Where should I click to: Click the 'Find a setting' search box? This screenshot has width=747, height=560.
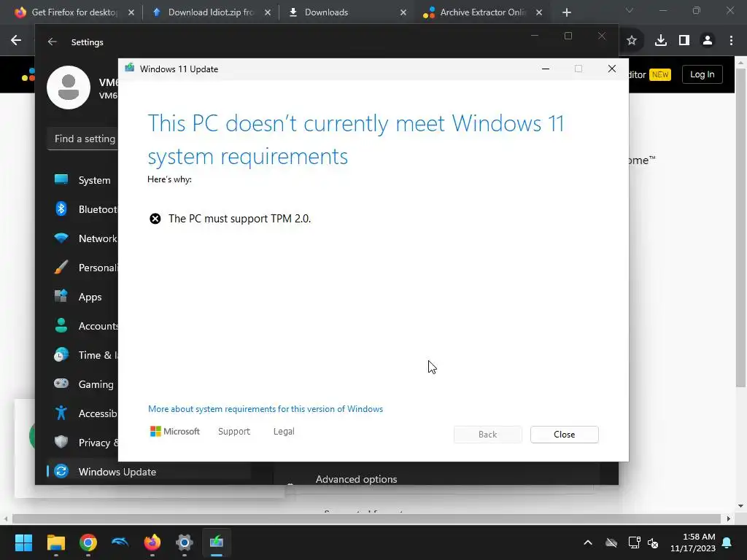click(83, 139)
